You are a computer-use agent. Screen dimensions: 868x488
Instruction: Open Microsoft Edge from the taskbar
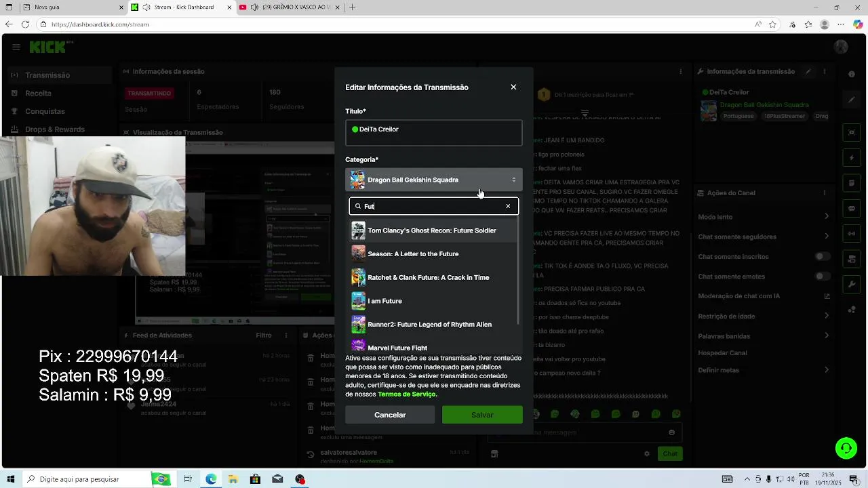tap(211, 479)
